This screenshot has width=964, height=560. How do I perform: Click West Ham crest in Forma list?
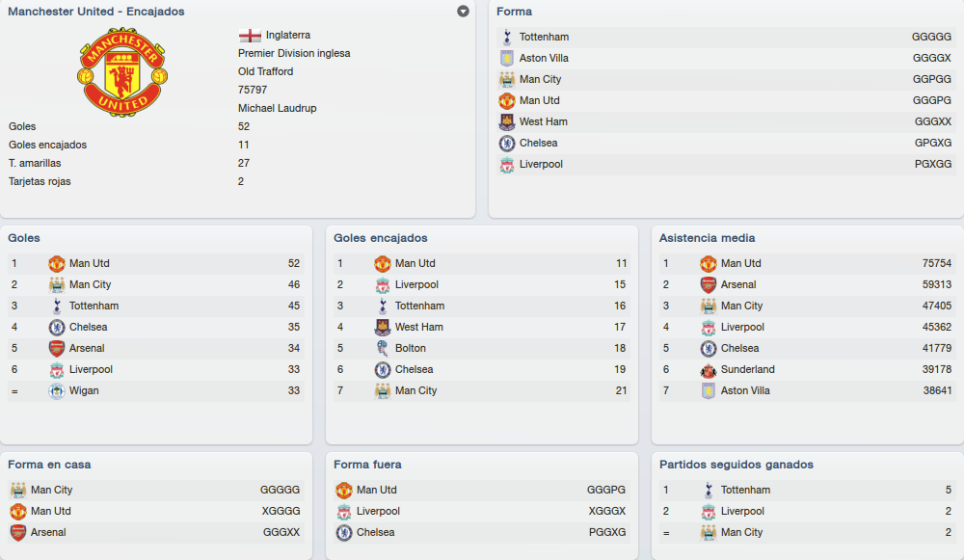pos(507,121)
